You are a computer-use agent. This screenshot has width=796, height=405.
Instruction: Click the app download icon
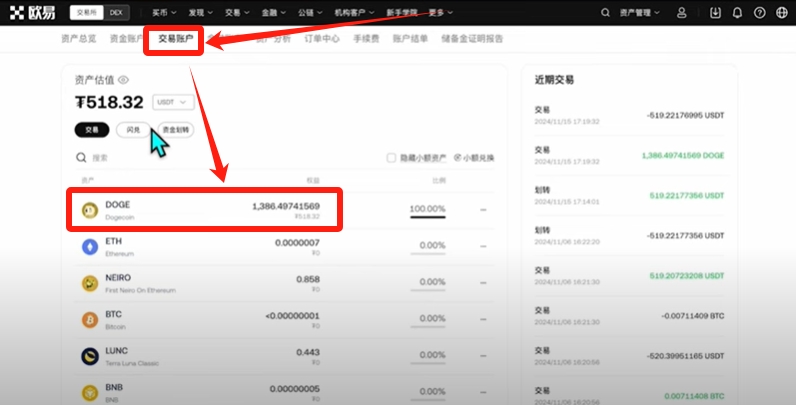tap(715, 13)
